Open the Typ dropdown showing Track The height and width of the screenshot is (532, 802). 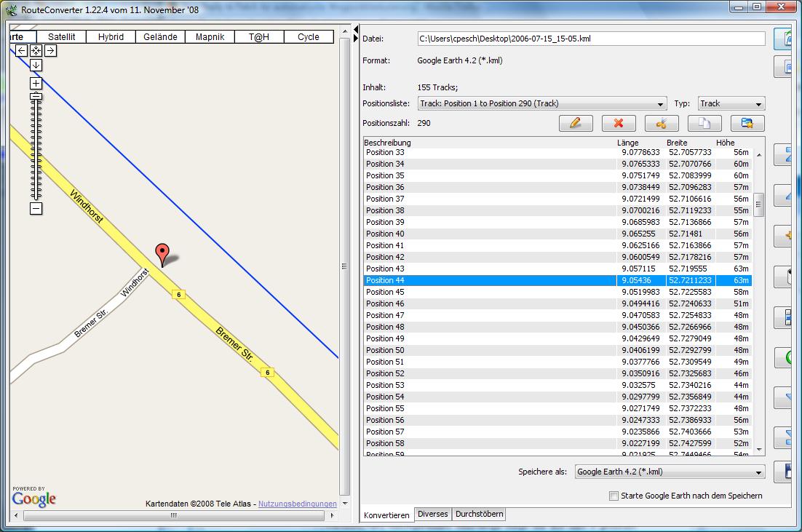pos(731,104)
